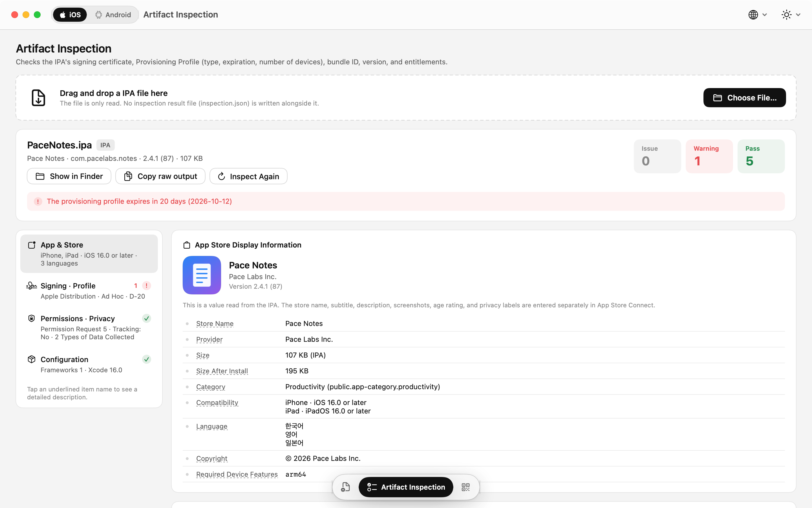
Task: Click the Apple logo in iOS tab
Action: pyautogui.click(x=63, y=15)
